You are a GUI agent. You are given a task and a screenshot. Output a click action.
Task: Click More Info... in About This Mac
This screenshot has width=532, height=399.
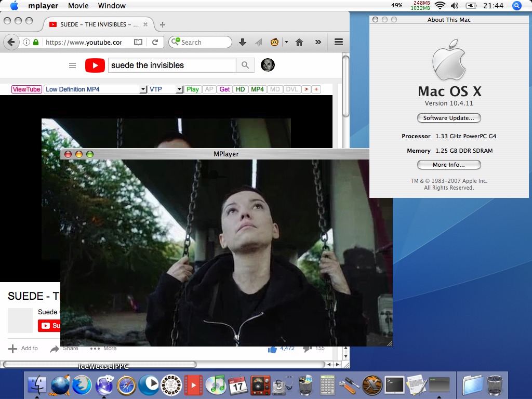click(449, 165)
